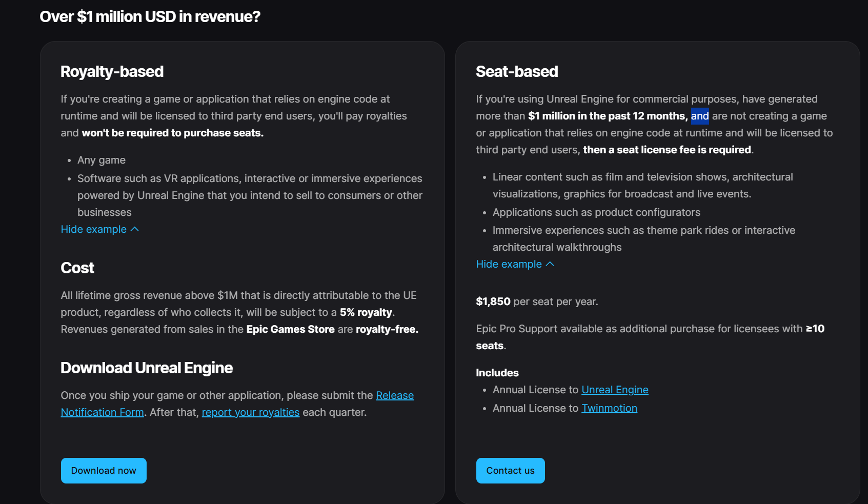
Task: Click the chevron icon under Royalty-based examples
Action: (x=135, y=229)
